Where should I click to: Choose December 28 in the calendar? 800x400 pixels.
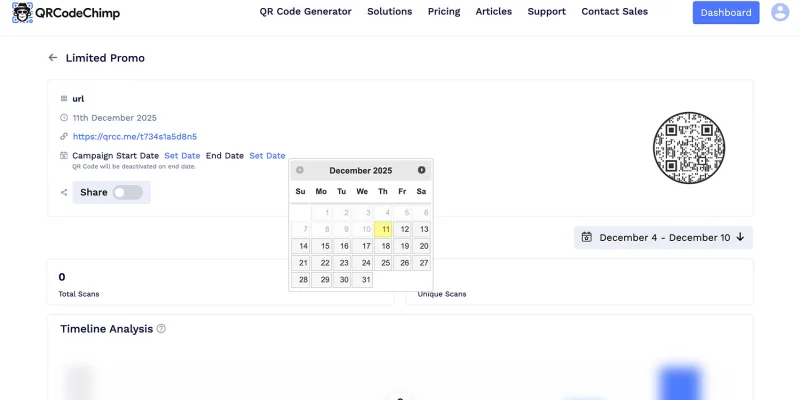[x=301, y=280]
